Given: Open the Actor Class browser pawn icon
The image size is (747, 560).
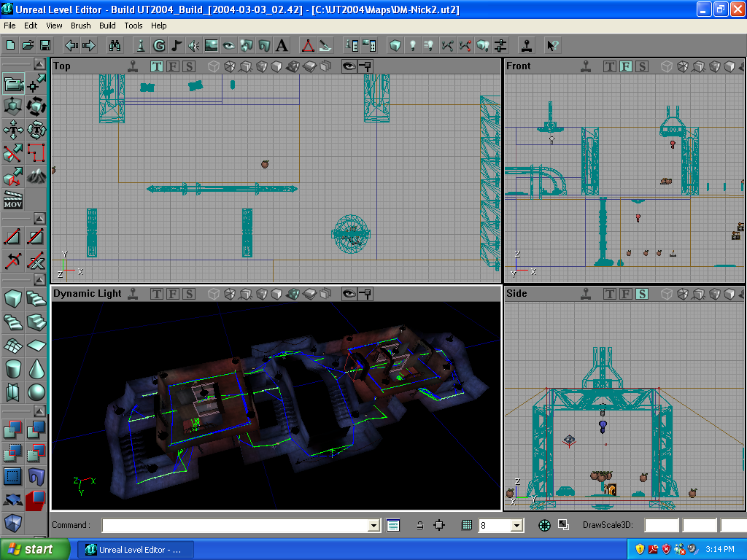Looking at the screenshot, I should click(141, 46).
